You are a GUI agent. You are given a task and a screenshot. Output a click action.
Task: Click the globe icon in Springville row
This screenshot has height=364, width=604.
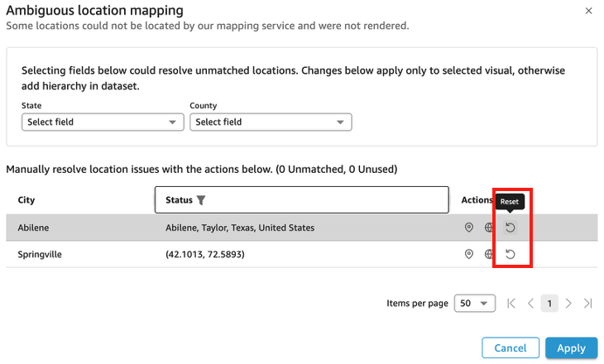click(x=489, y=255)
